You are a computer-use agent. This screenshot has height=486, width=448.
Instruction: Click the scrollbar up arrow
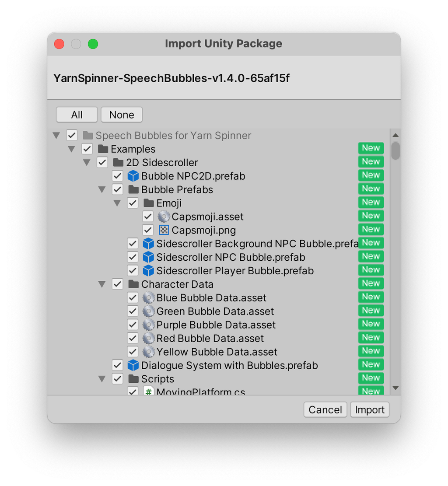[x=395, y=135]
